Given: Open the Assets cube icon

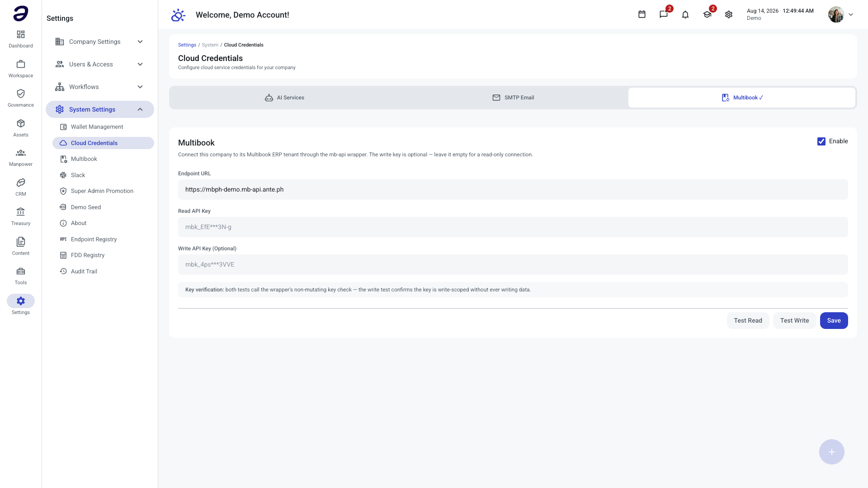Looking at the screenshot, I should tap(21, 123).
